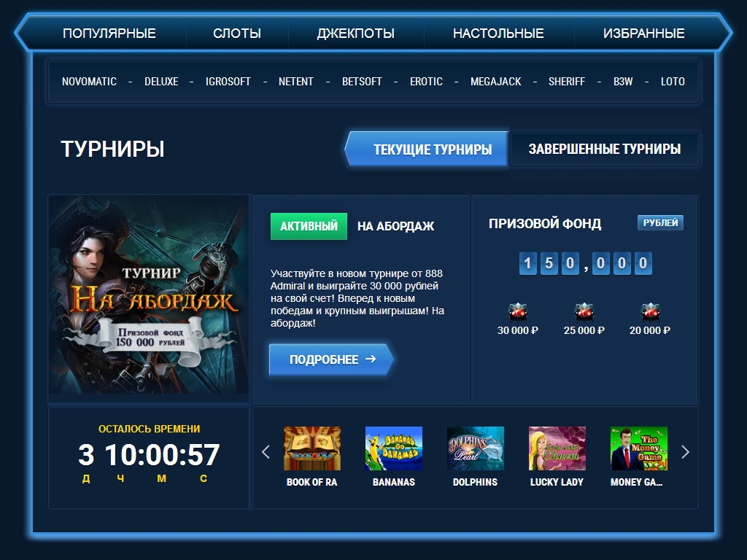The width and height of the screenshot is (747, 560).
Task: Launch the Bananas go Bahamas slot icon
Action: (x=393, y=448)
